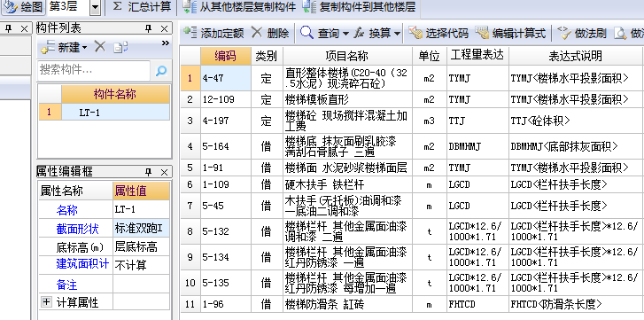Click the 绘图 drawing button
The height and width of the screenshot is (320, 644).
[x=23, y=6]
